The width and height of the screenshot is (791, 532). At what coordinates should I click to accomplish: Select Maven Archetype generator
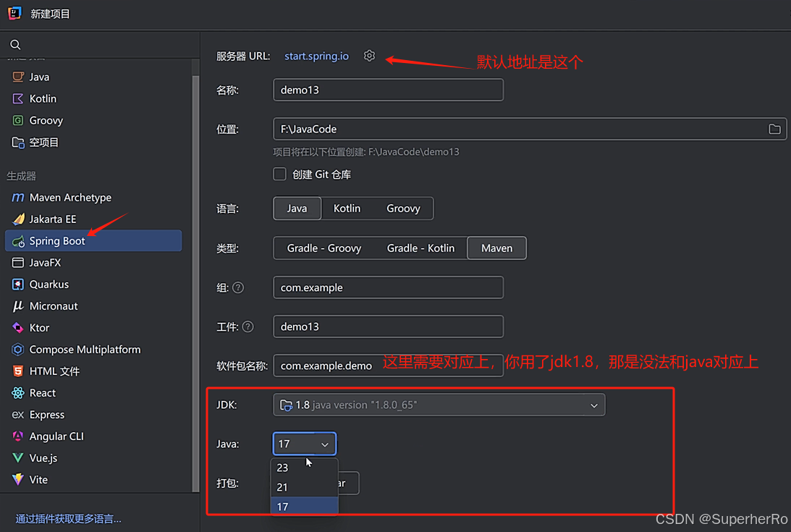point(93,198)
